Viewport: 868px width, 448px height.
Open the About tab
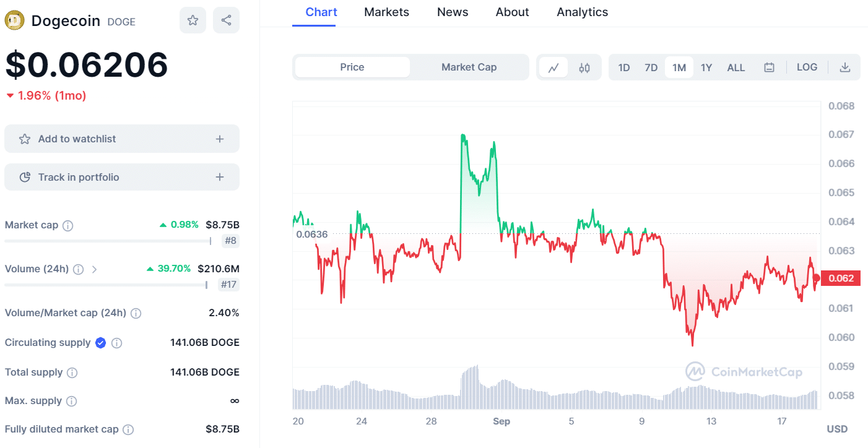tap(513, 12)
